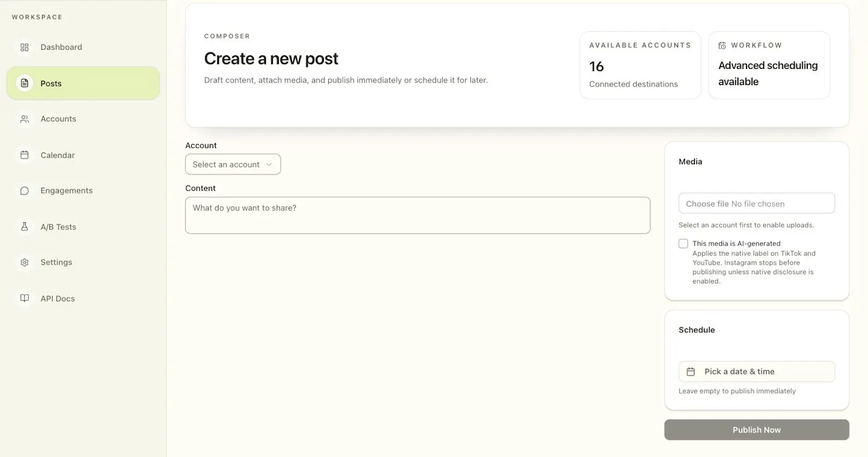Navigate to A/B Tests

tap(83, 227)
